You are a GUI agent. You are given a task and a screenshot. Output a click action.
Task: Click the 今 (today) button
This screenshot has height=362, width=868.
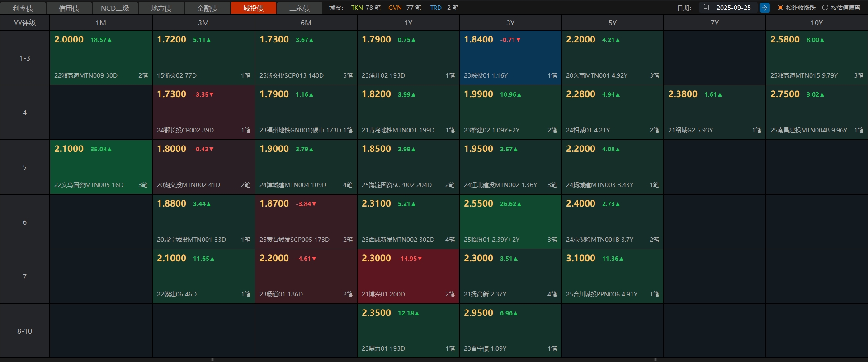764,8
